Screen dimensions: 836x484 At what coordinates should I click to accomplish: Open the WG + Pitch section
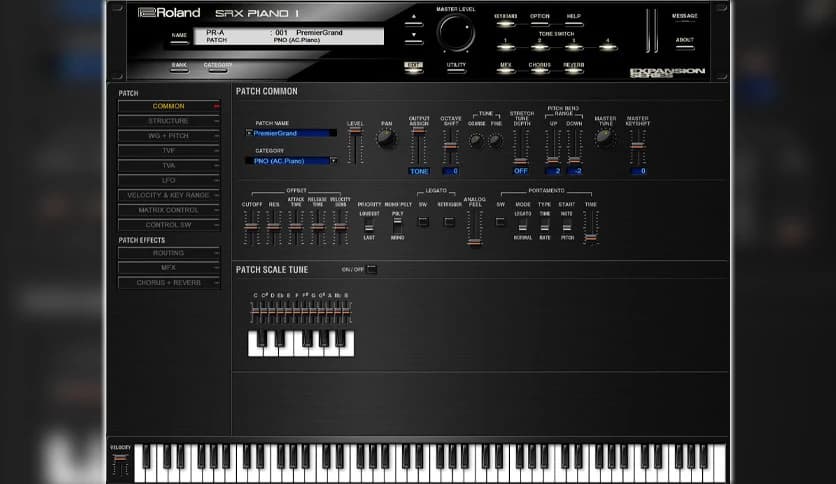coord(169,136)
